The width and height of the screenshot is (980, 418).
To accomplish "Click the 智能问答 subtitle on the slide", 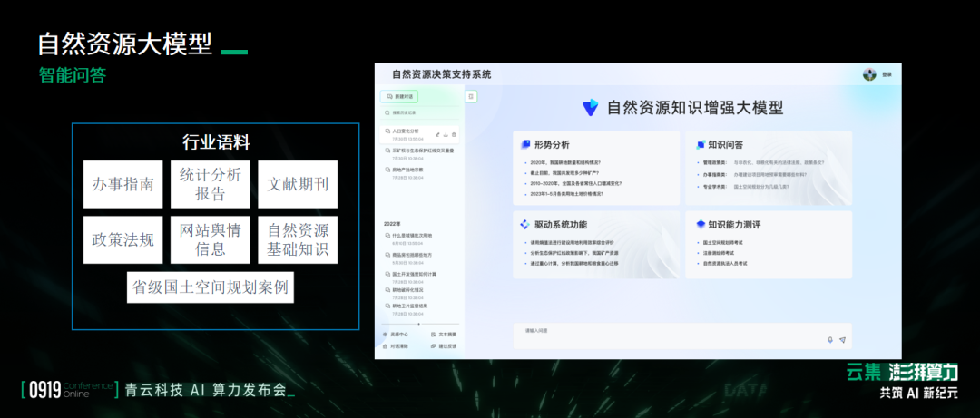I will pyautogui.click(x=72, y=75).
